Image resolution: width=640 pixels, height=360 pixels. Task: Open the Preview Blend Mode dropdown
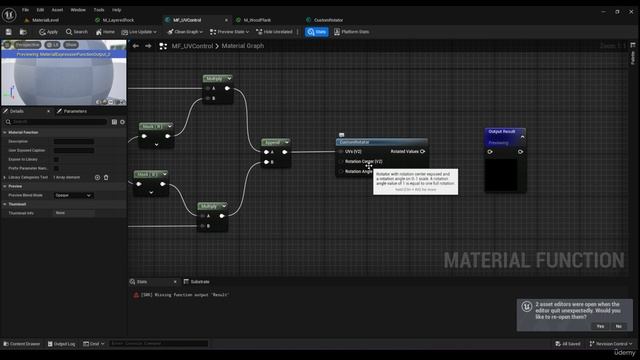click(x=74, y=195)
